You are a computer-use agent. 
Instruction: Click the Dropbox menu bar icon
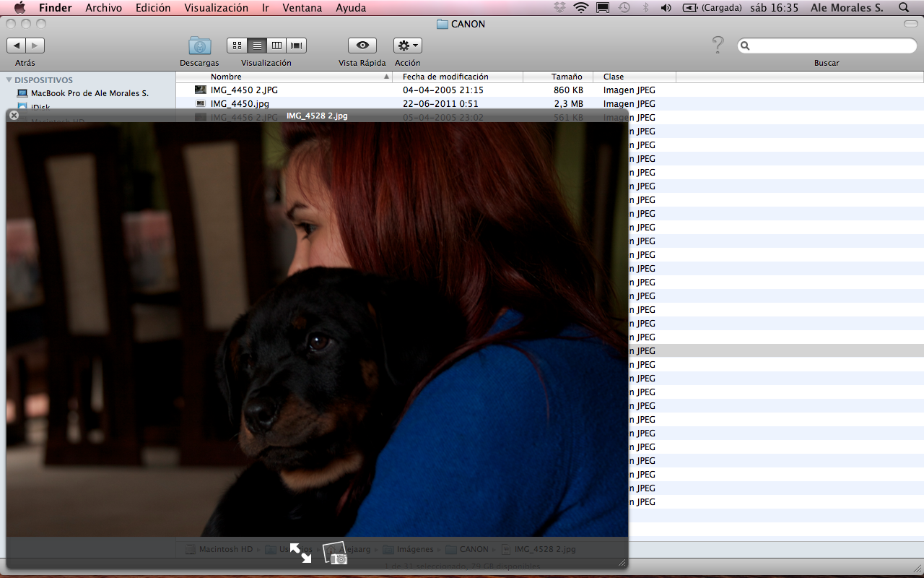[x=559, y=8]
